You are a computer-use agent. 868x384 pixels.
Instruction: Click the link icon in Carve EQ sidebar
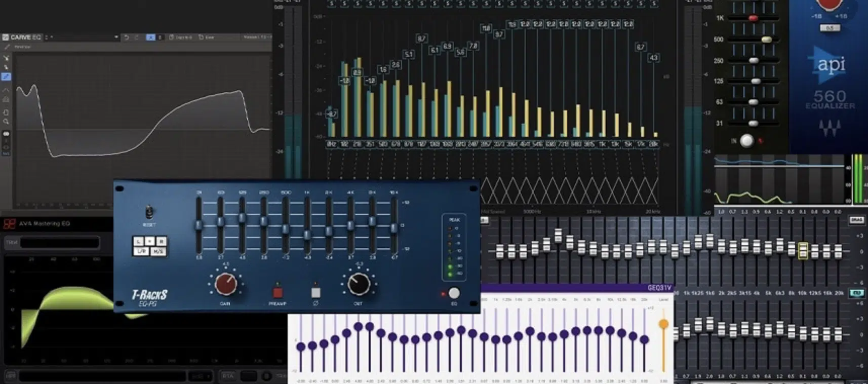click(6, 134)
